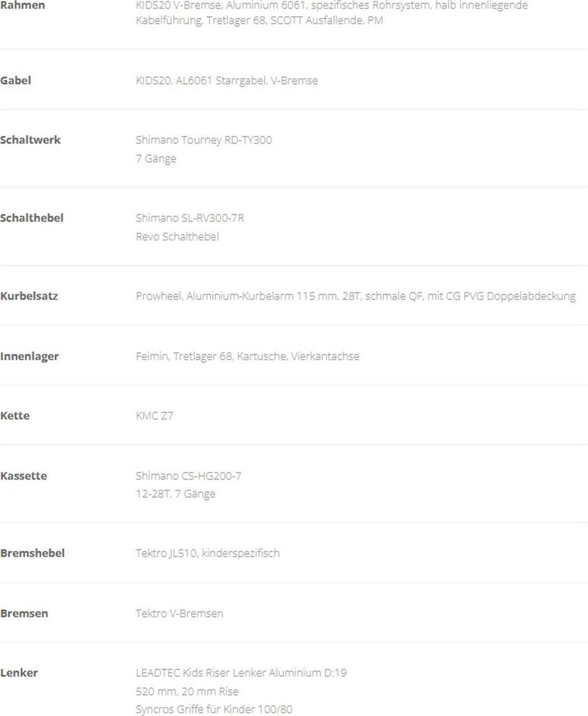Select the Bremshebel label
Screen dimensions: 588x716
32,553
